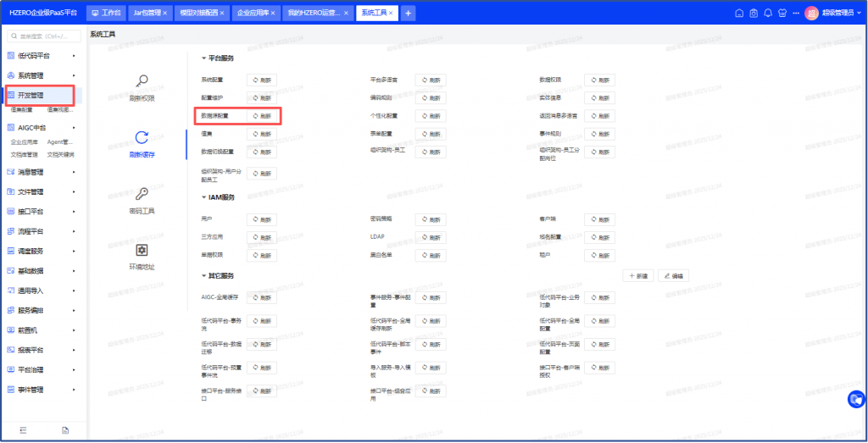Refresh the 数据源配置 cache
868x443 pixels.
[261, 115]
